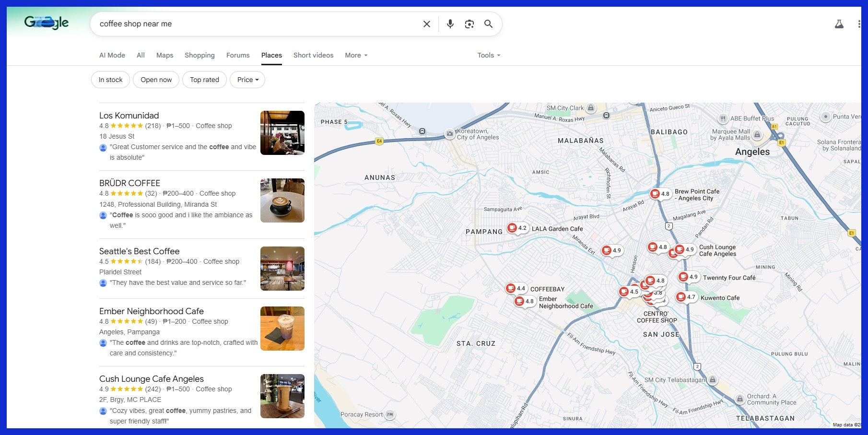This screenshot has width=868, height=435.
Task: Click the Ember Neighborhood Cafe 4.8 map pin
Action: click(521, 301)
